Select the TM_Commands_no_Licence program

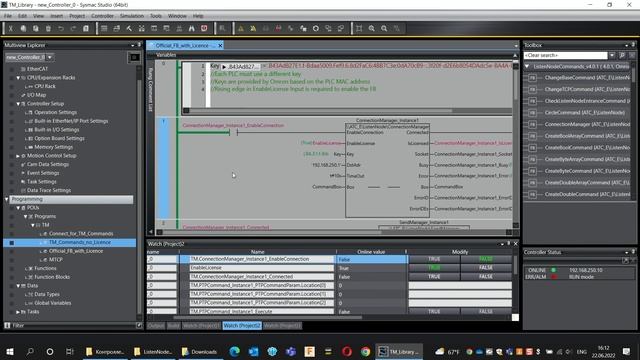[x=80, y=242]
